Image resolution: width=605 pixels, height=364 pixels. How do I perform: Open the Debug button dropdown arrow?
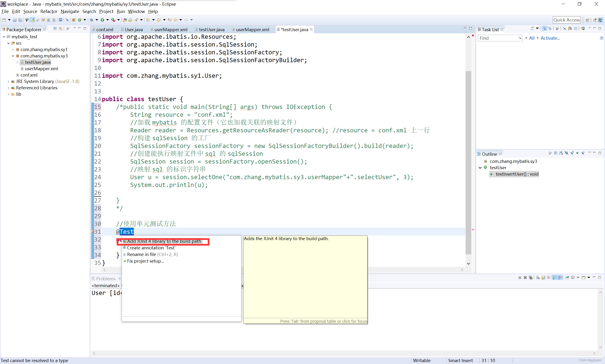[97, 20]
